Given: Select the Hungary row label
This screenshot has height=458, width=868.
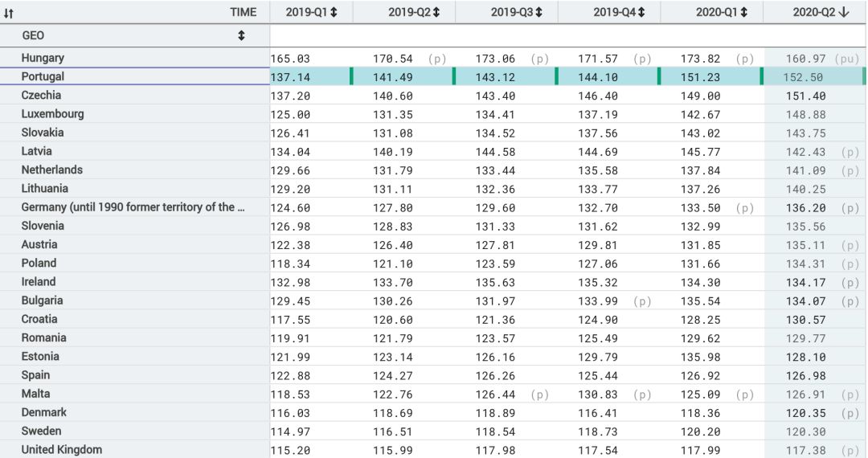Looking at the screenshot, I should click(43, 58).
